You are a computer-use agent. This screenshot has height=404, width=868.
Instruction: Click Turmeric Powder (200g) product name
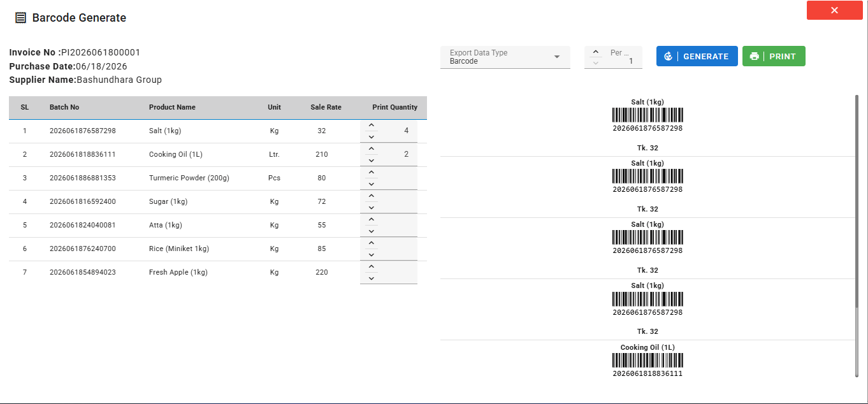[189, 178]
